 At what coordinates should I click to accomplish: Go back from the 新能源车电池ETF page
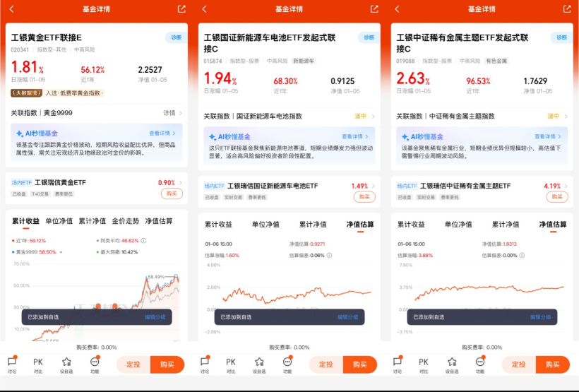click(204, 9)
